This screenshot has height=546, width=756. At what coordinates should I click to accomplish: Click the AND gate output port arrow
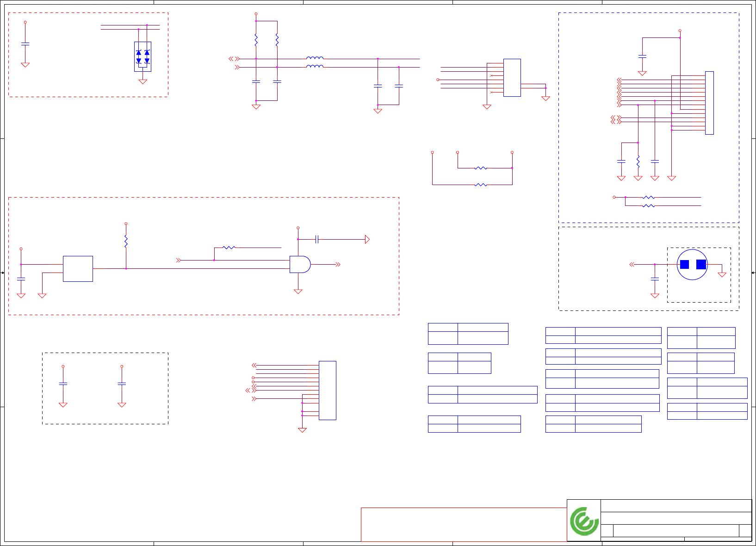pos(338,265)
